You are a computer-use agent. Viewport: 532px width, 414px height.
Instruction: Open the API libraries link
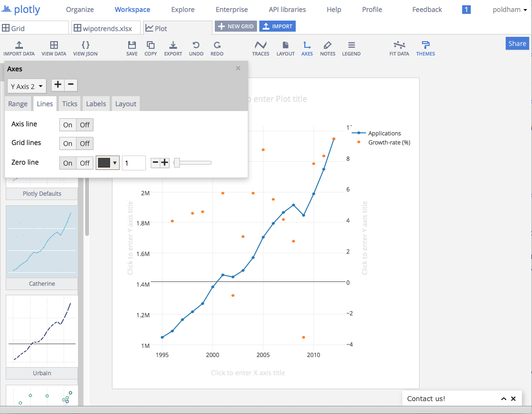287,10
